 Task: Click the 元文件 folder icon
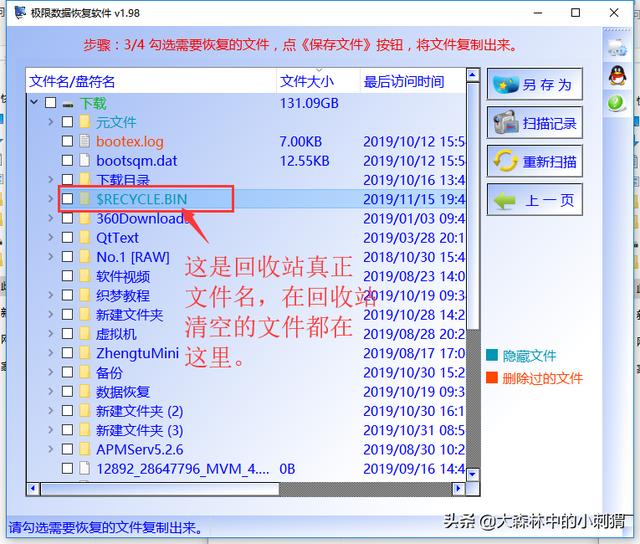point(84,122)
